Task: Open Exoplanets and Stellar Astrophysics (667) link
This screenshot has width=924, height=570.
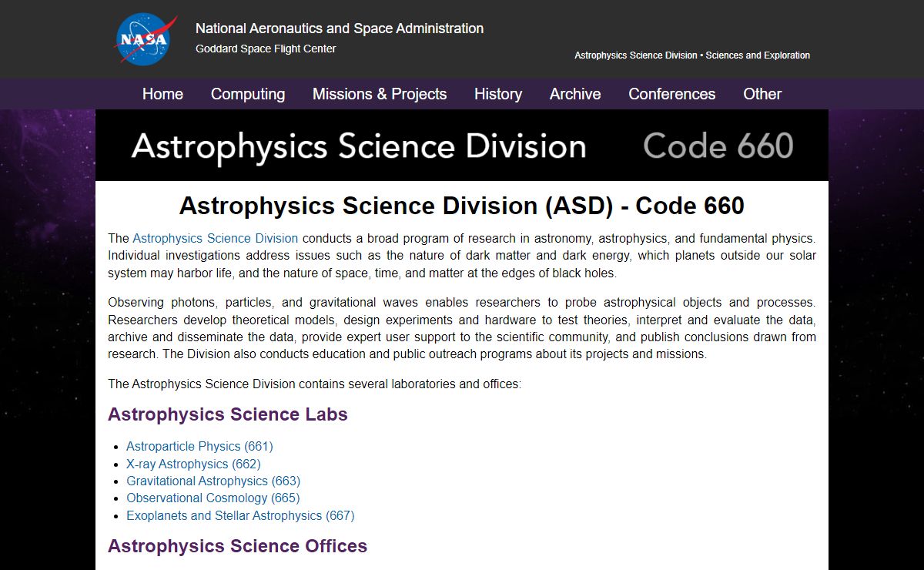Action: [x=240, y=515]
